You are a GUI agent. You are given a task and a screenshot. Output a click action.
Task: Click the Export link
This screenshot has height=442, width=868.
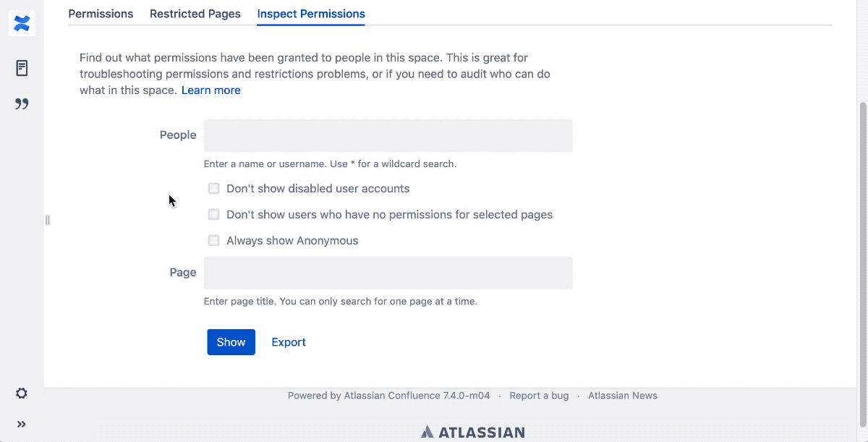289,342
